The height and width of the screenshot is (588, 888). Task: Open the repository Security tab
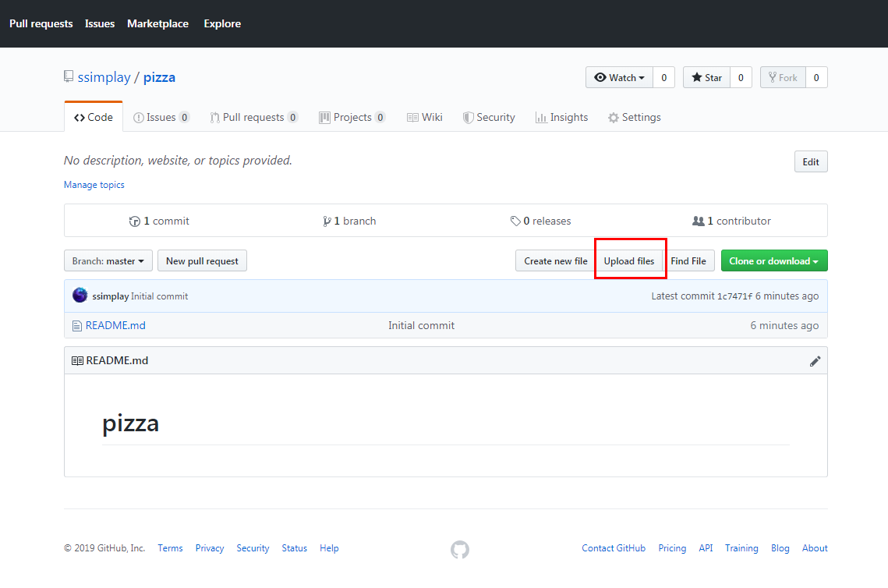489,117
